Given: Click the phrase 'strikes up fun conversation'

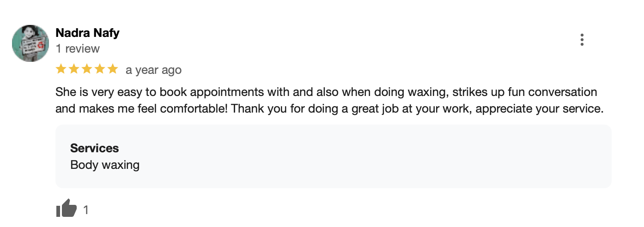Looking at the screenshot, I should tap(525, 92).
